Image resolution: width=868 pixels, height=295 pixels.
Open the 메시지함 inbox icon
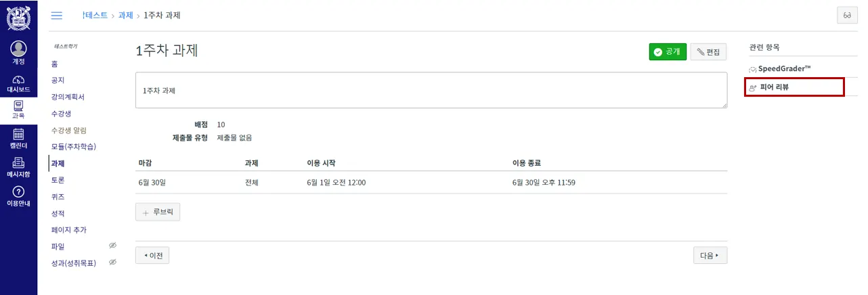pyautogui.click(x=18, y=162)
